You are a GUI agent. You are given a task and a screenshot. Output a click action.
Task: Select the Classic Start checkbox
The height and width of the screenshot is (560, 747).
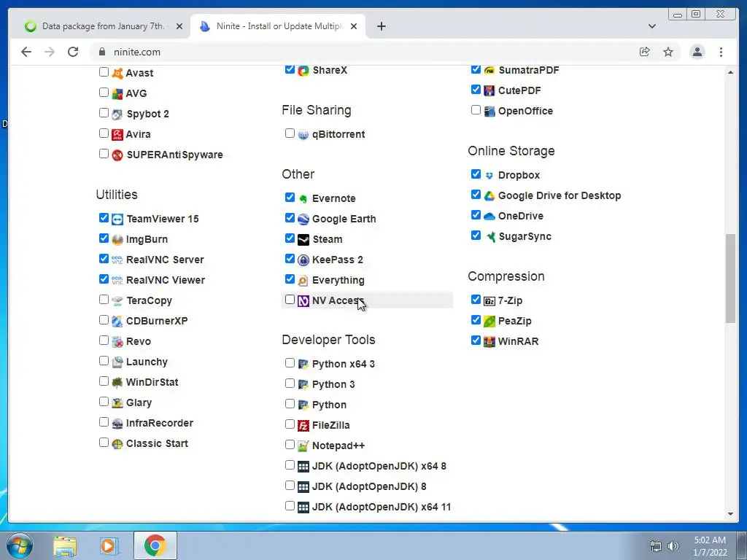click(104, 443)
